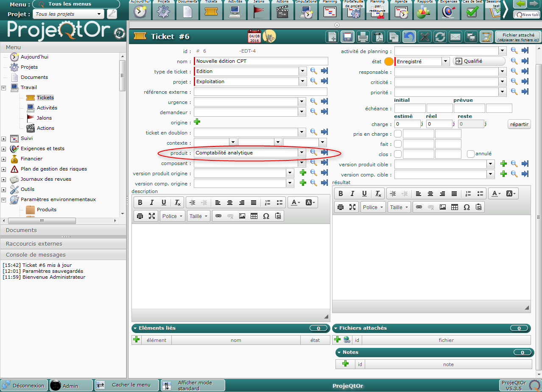
Task: Delete the ticket with the X icon
Action: [424, 37]
